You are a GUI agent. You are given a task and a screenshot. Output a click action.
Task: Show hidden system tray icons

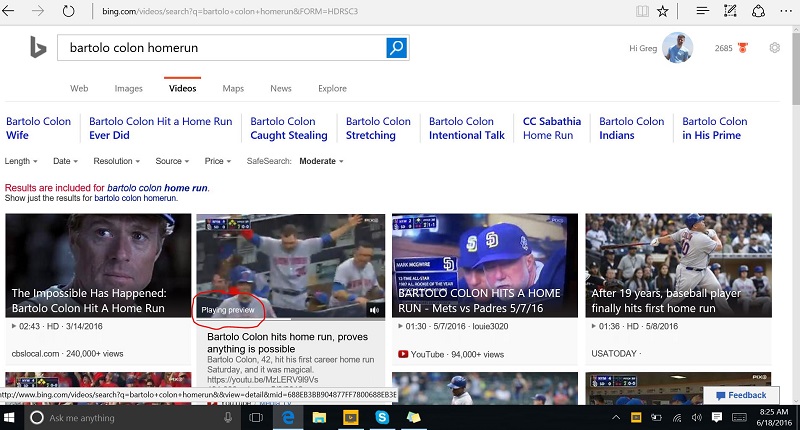pyautogui.click(x=616, y=418)
